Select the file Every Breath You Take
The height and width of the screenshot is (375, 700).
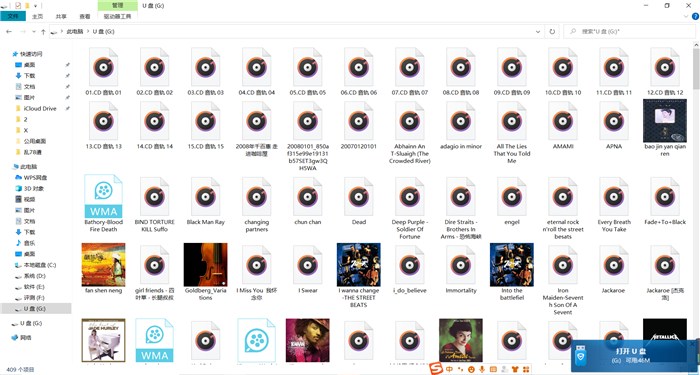pyautogui.click(x=614, y=204)
